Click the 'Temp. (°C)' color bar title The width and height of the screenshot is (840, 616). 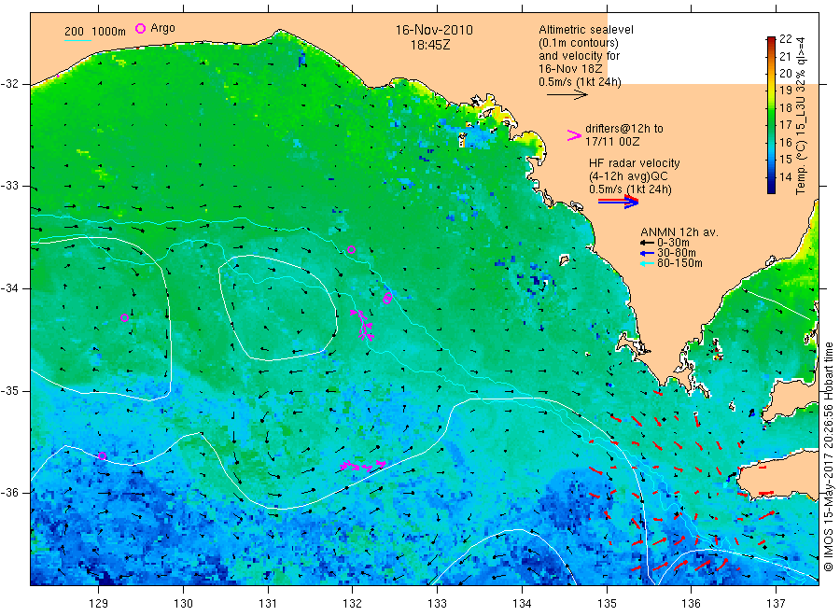pyautogui.click(x=801, y=167)
